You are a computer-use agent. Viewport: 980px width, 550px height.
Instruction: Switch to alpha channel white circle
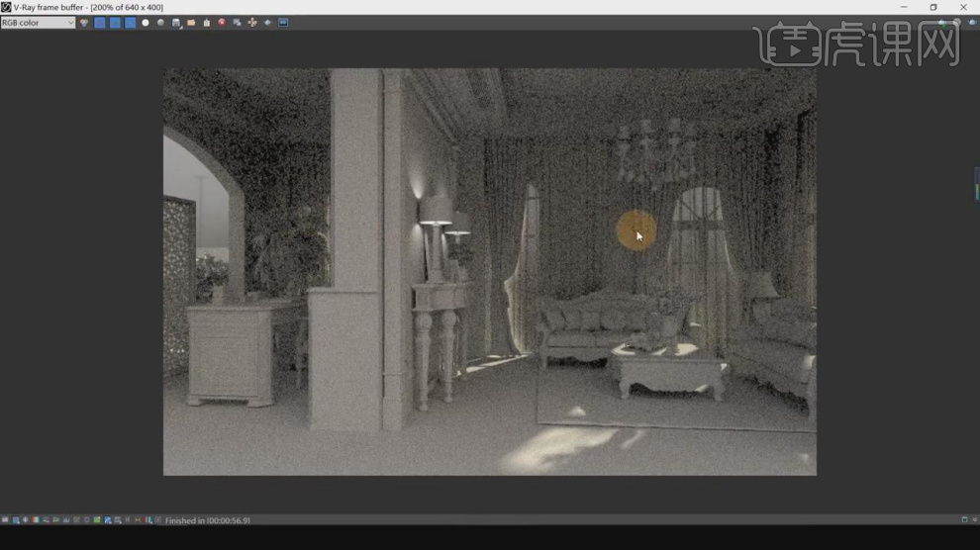point(146,23)
